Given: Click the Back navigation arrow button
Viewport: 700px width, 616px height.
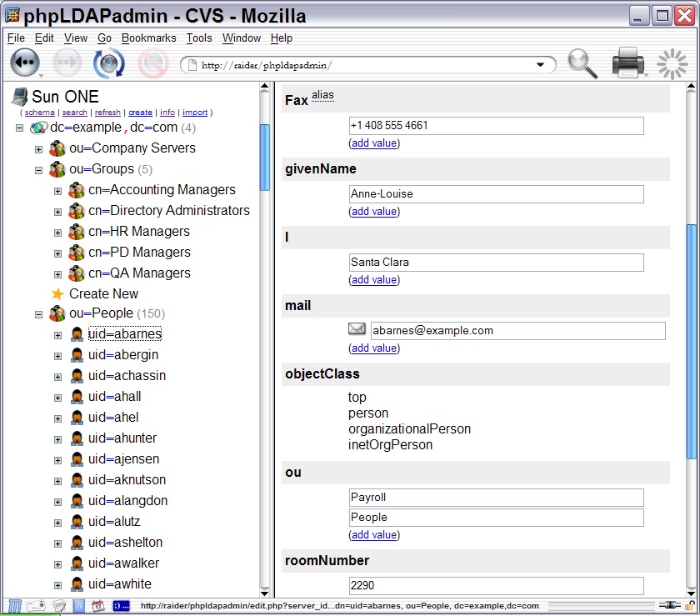Looking at the screenshot, I should point(26,63).
